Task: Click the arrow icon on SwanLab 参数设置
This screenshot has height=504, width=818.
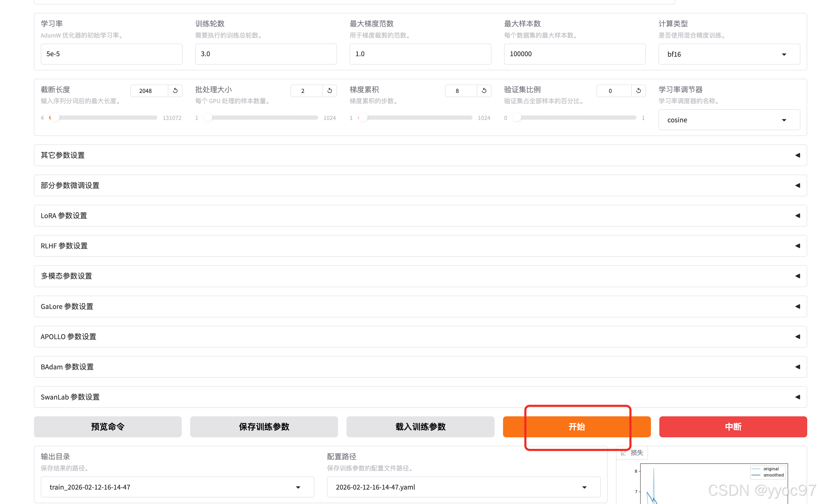Action: (797, 397)
